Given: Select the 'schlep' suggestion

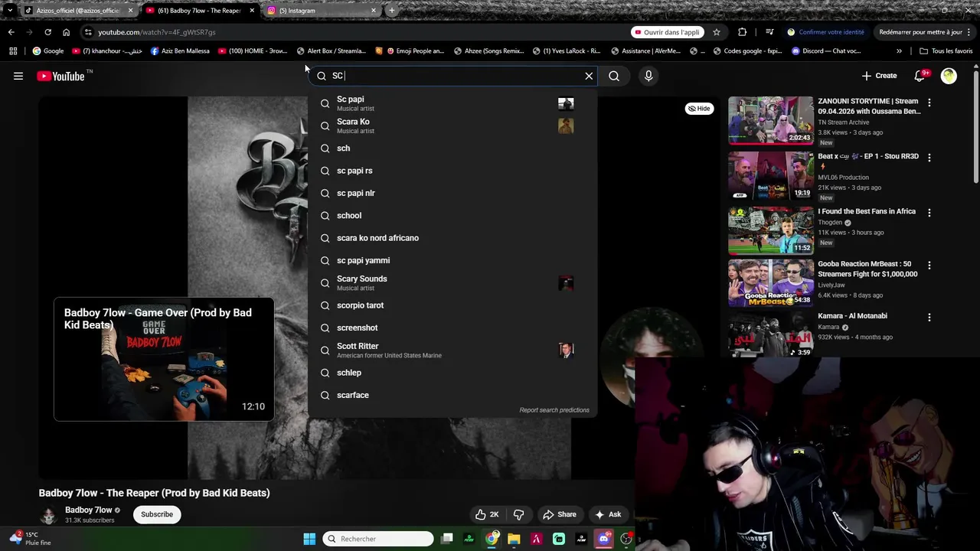Looking at the screenshot, I should [452, 373].
